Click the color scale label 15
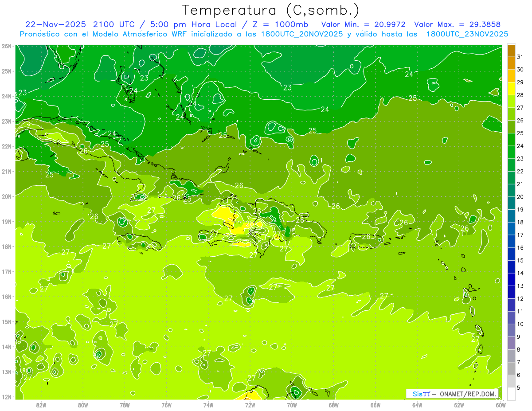 click(x=520, y=260)
